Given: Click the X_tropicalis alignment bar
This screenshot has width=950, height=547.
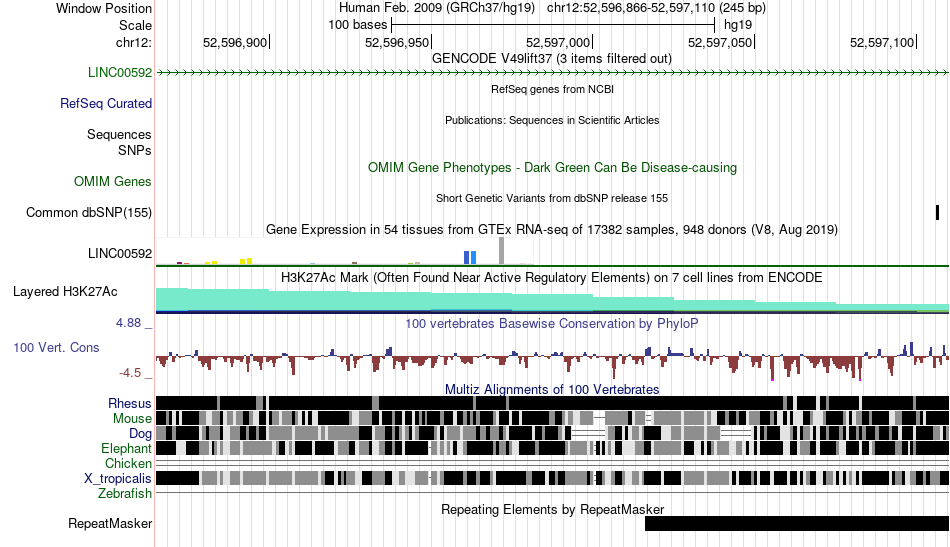Looking at the screenshot, I should tap(552, 479).
